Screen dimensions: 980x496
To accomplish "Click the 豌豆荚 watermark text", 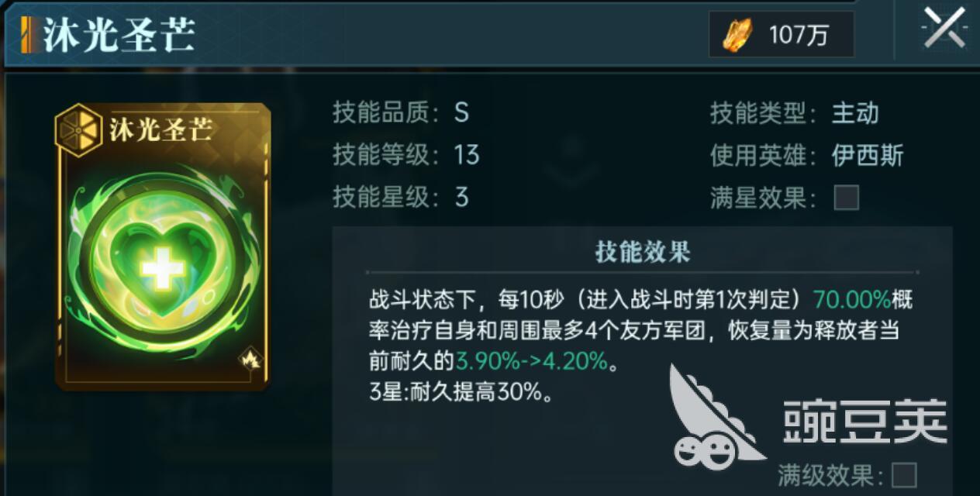I will click(864, 422).
